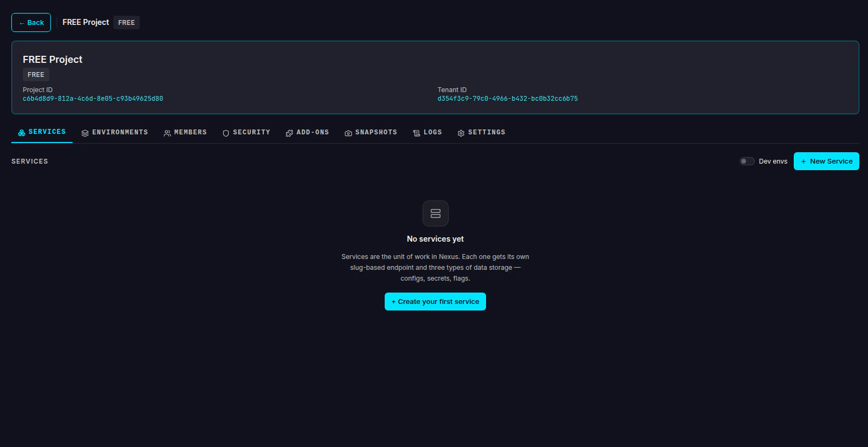Click the Project ID value c6b4d8d9-812a-4c6d-8e05-c93b49625d80
This screenshot has width=868, height=447.
click(93, 99)
